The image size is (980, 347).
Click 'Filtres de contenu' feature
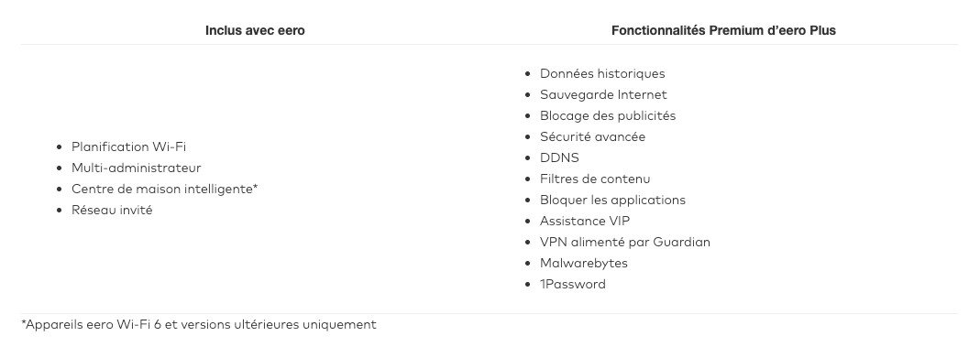(595, 179)
